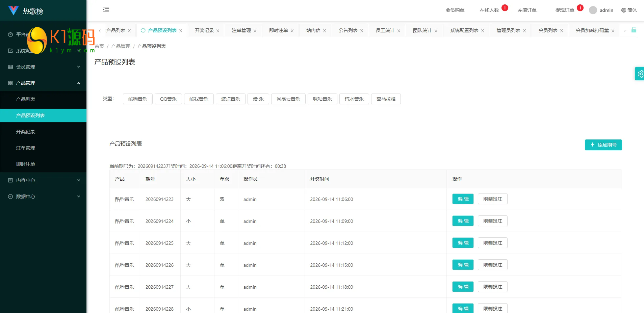Collapse the 产品管理 menu

click(43, 83)
